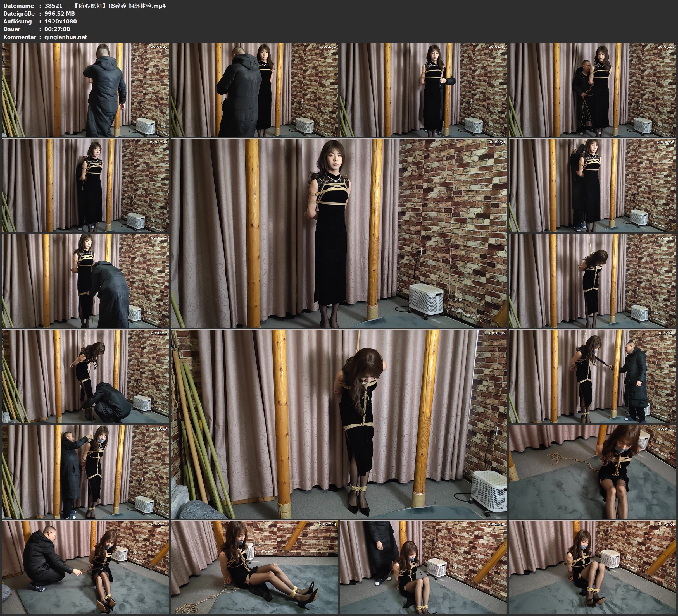Click the qinglanhua.net comment text
Viewport: 678px width, 616px height.
66,37
